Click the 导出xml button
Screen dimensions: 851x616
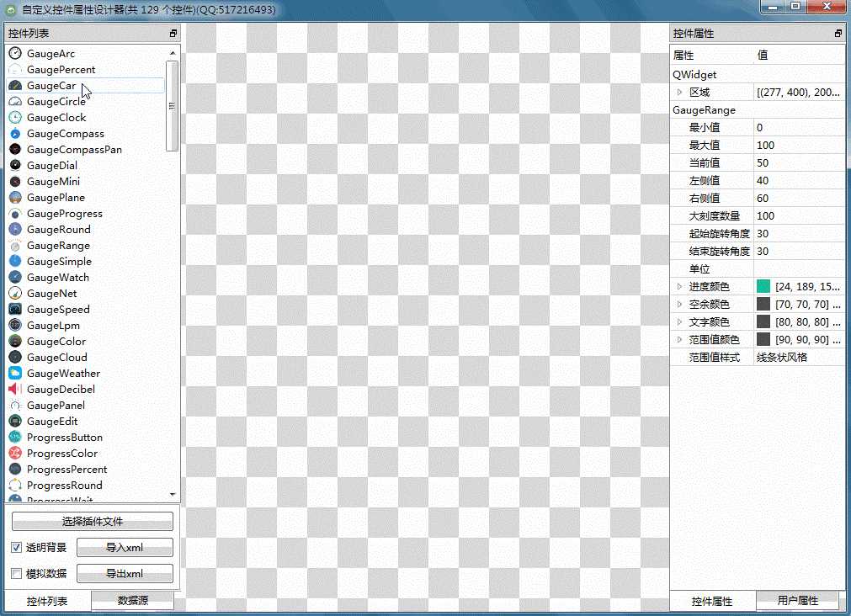(125, 573)
